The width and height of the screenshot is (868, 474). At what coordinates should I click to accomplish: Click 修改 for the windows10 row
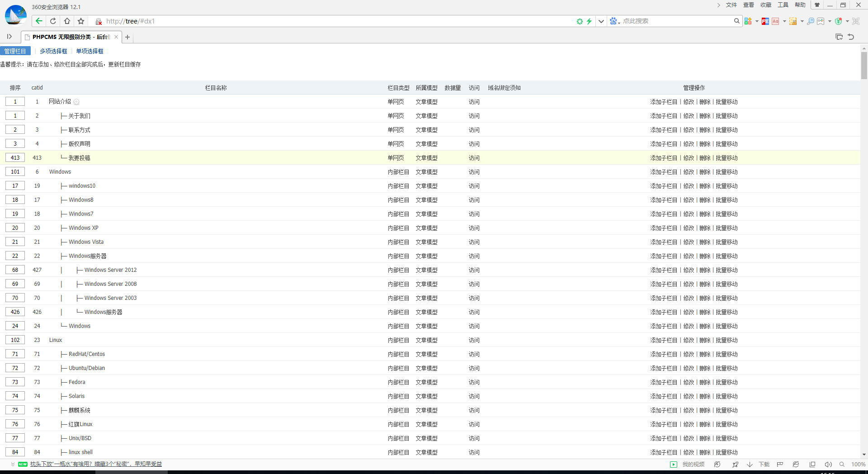[x=689, y=186]
